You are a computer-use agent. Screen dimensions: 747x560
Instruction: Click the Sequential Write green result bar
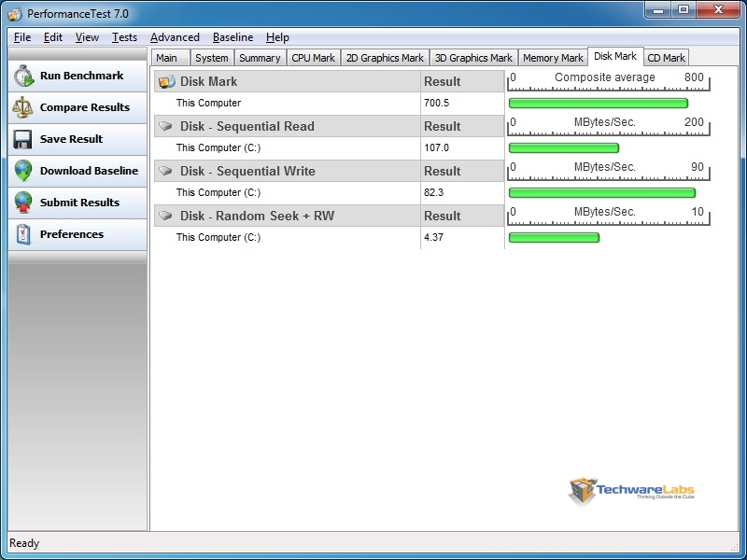tap(601, 193)
